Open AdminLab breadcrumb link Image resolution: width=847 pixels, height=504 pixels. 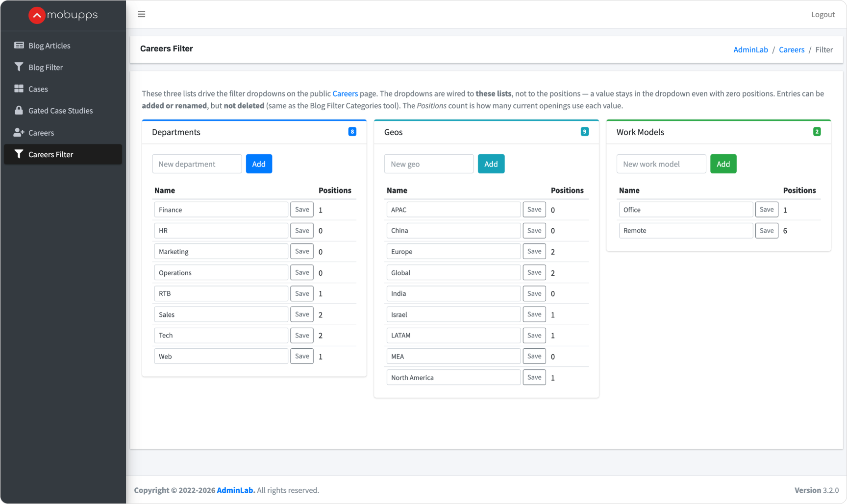pos(750,49)
